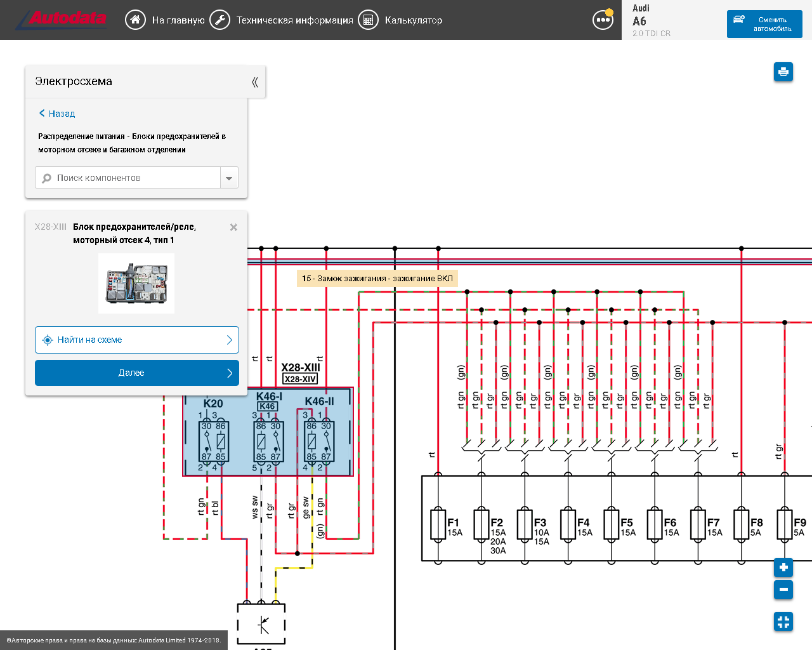This screenshot has height=650, width=812.
Task: Open fuse box thumbnail image
Action: (136, 283)
